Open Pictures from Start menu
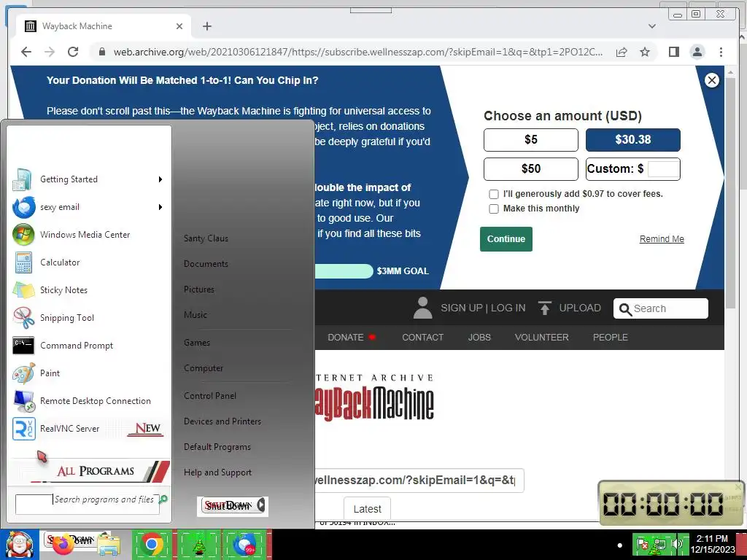 pyautogui.click(x=199, y=289)
